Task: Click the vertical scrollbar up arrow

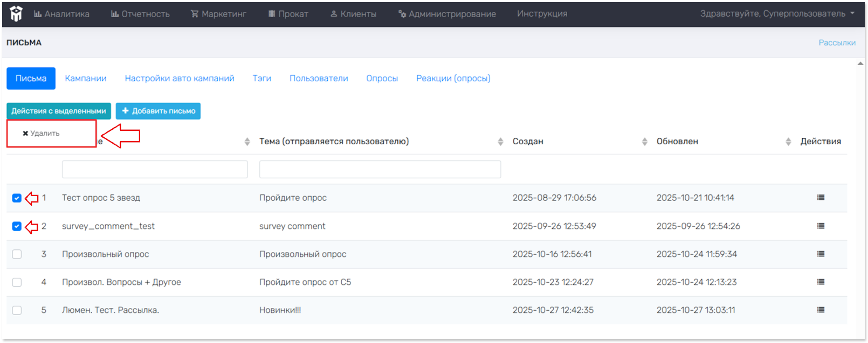Action: click(x=860, y=64)
